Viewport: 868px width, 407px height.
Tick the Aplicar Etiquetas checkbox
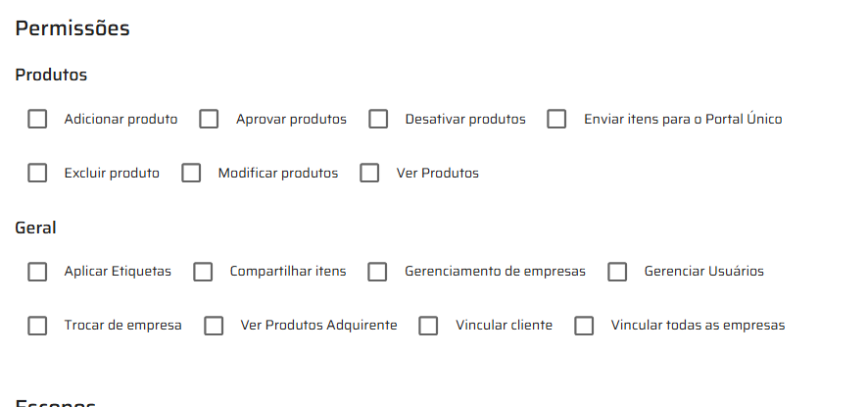(37, 272)
